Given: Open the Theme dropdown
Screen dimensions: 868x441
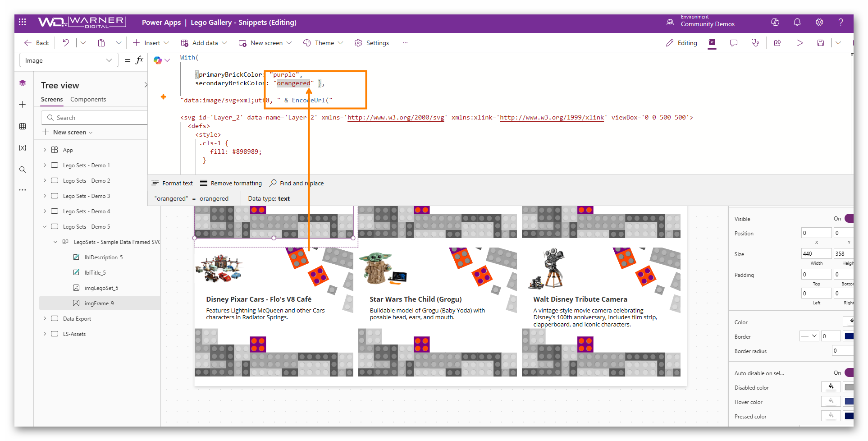Looking at the screenshot, I should point(323,43).
